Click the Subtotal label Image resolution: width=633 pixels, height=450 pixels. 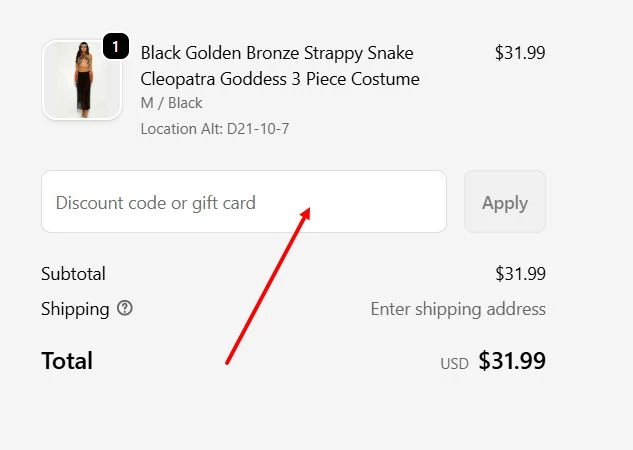pyautogui.click(x=73, y=274)
